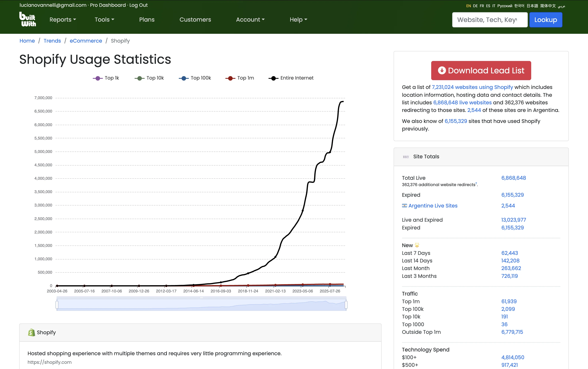Toggle the Top 1k series in chart legend
588x369 pixels.
coord(106,78)
